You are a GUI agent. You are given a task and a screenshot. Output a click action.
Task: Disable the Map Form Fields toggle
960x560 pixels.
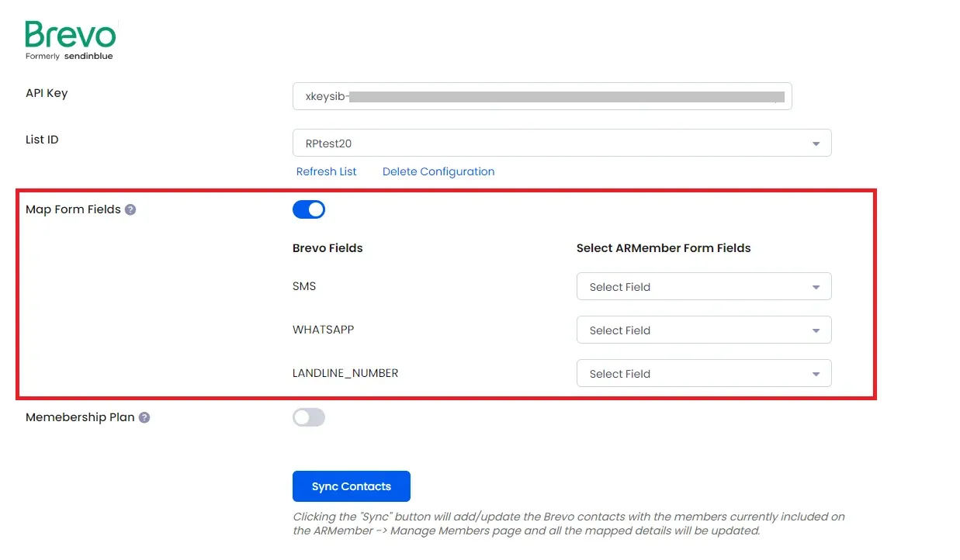coord(309,209)
